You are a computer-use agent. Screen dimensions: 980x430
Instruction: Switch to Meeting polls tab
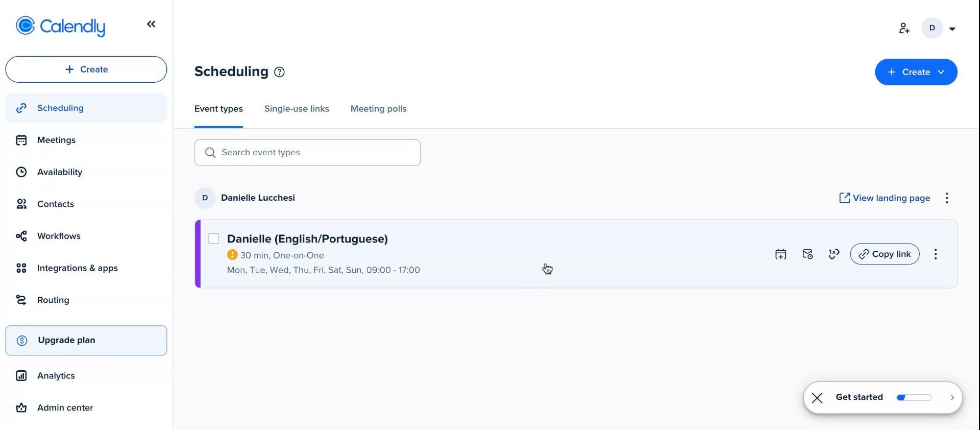click(x=378, y=109)
